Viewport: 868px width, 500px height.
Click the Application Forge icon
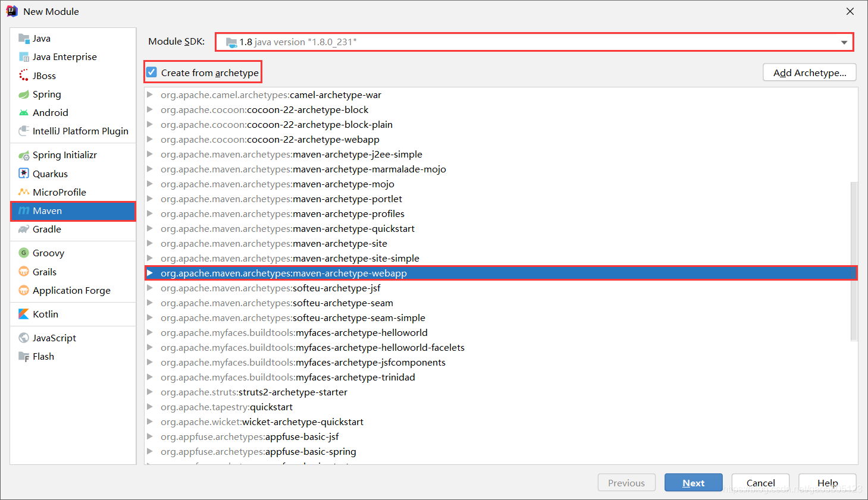pyautogui.click(x=24, y=290)
